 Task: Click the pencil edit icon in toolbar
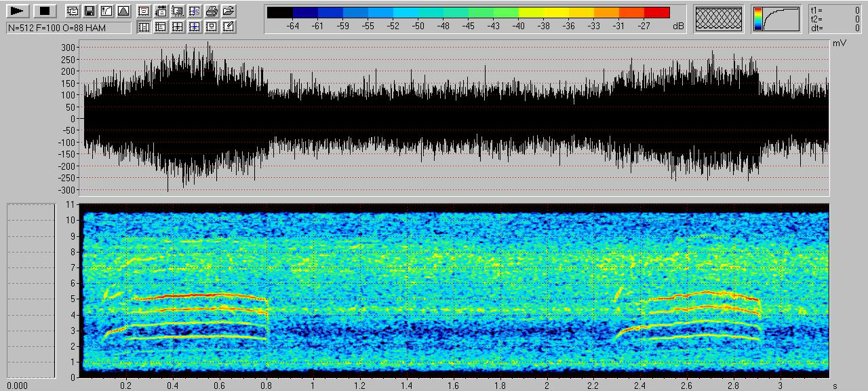pyautogui.click(x=229, y=27)
